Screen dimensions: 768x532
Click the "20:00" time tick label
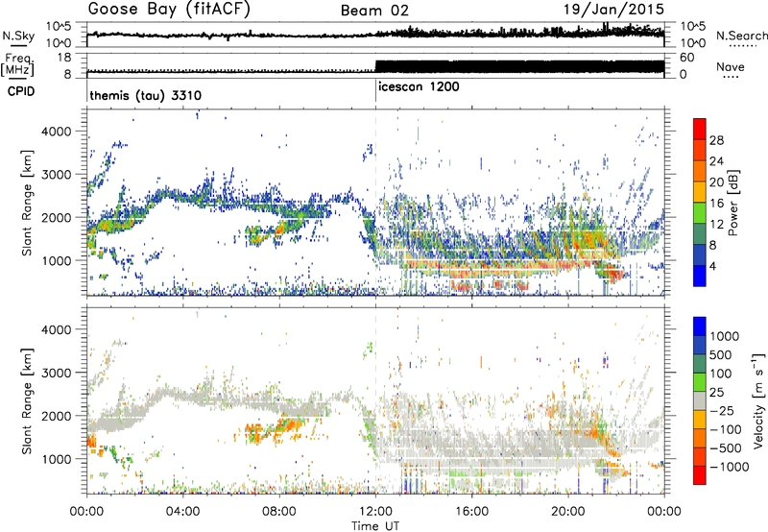click(x=568, y=512)
